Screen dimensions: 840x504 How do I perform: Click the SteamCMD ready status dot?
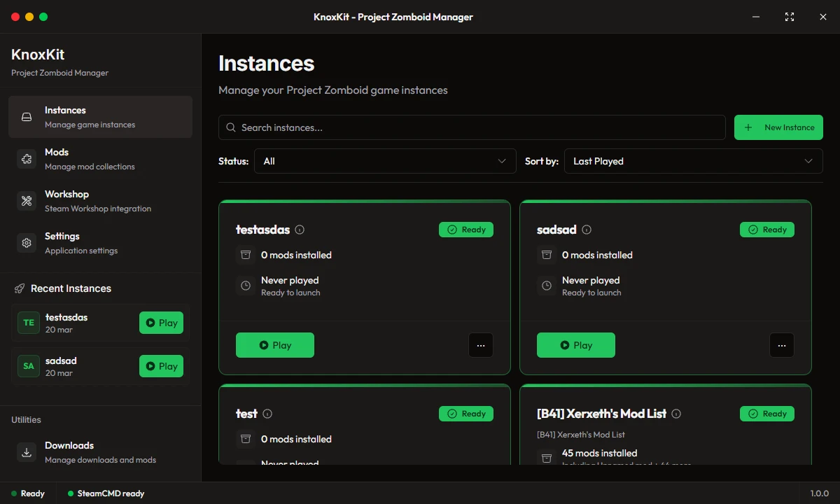tap(71, 493)
